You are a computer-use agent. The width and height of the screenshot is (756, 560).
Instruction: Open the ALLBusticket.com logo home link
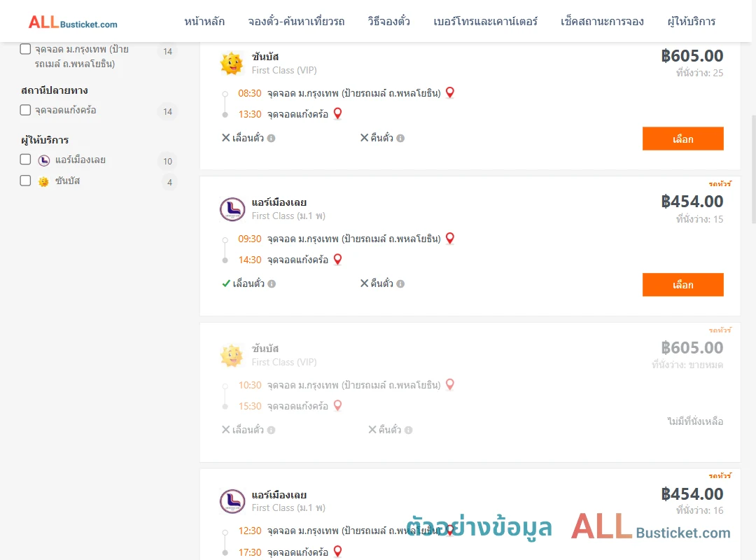point(73,22)
